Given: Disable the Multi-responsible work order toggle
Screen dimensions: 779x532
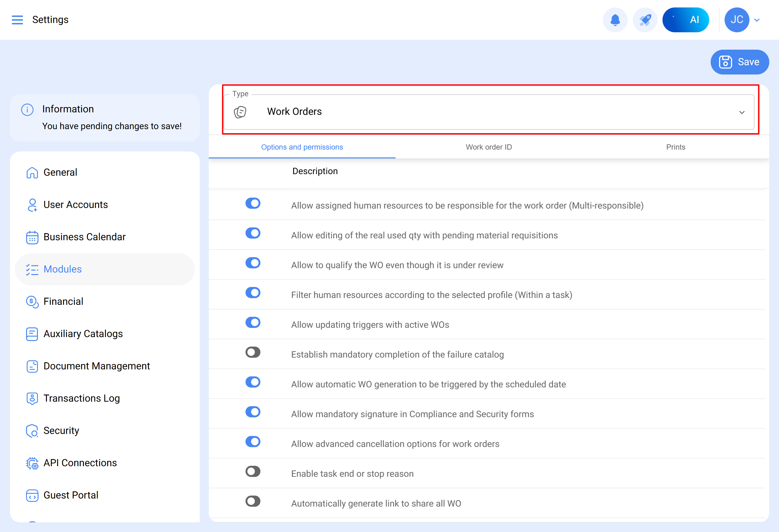Looking at the screenshot, I should [x=253, y=203].
